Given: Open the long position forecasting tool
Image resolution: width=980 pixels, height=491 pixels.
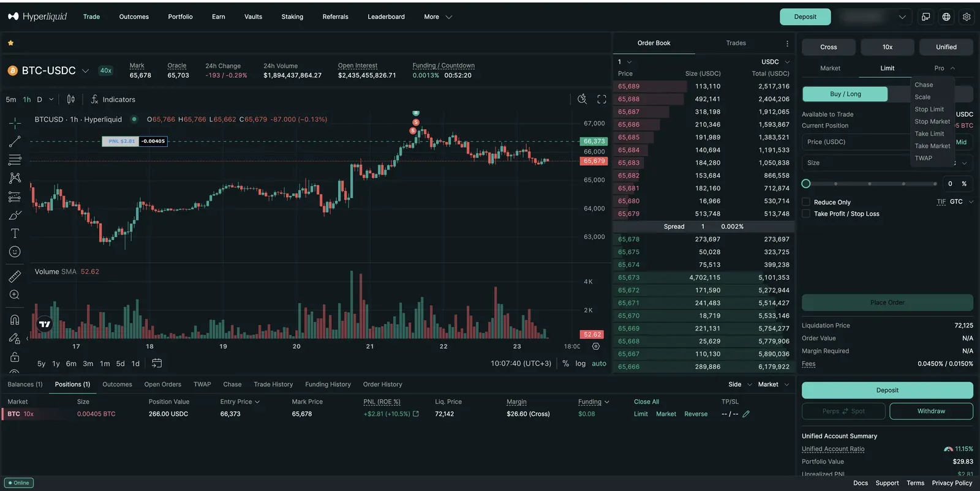Looking at the screenshot, I should pyautogui.click(x=15, y=197).
